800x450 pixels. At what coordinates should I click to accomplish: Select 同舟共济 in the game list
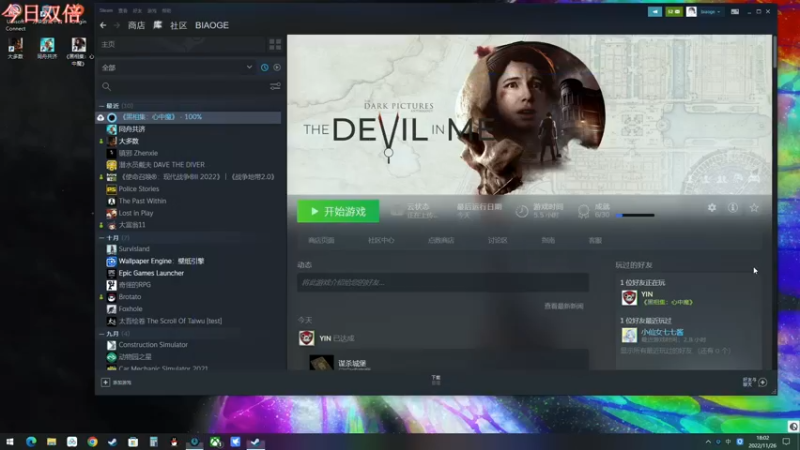click(132, 129)
